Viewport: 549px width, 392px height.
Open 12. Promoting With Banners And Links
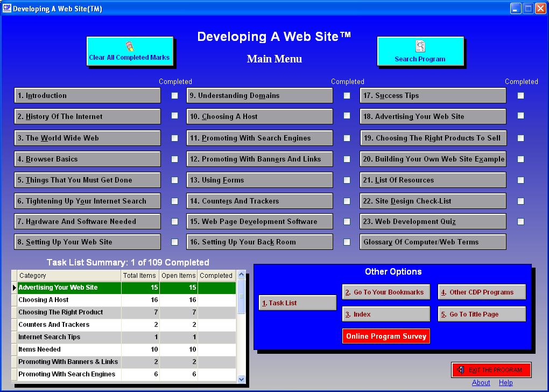260,159
